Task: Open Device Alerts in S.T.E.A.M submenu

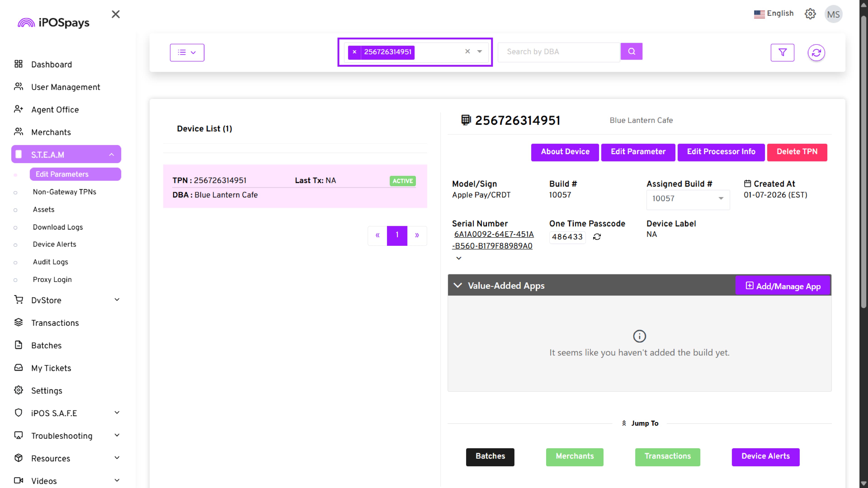Action: pyautogui.click(x=54, y=244)
